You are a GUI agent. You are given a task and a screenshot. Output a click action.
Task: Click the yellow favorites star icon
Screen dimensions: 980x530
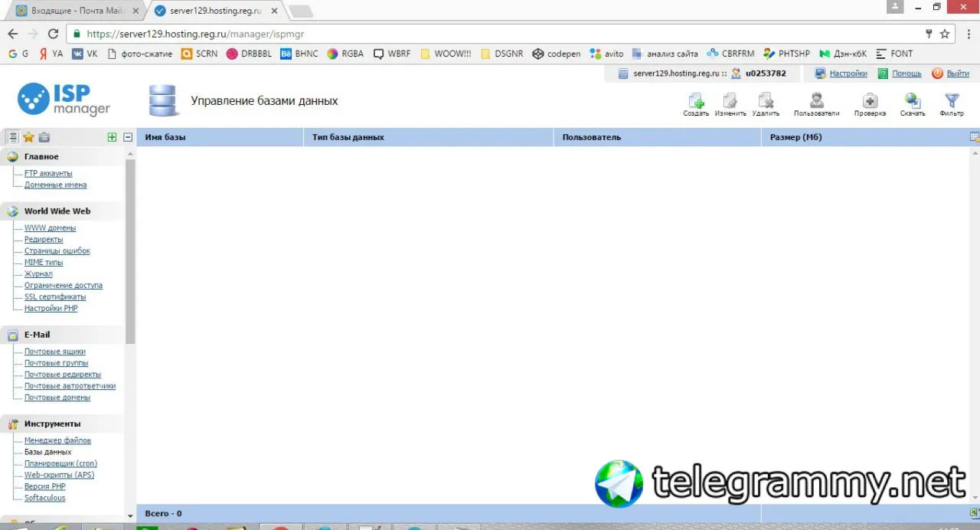(x=28, y=137)
